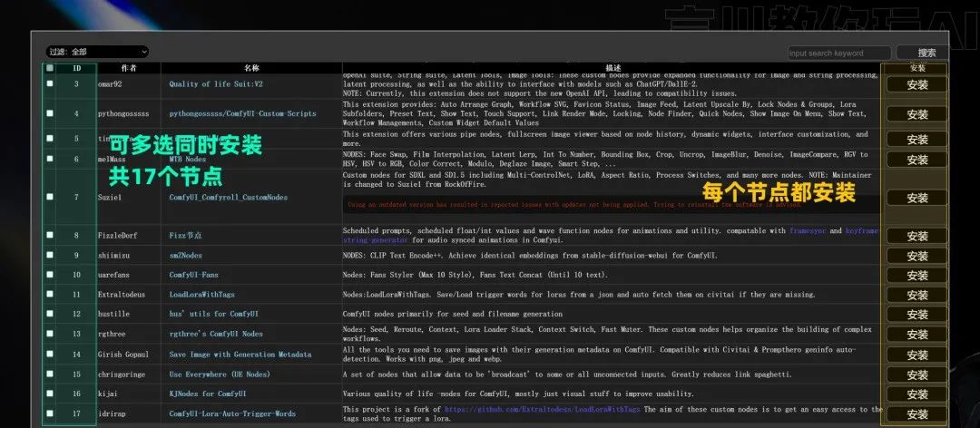The image size is (980, 428).
Task: Click the red outdated version warning text
Action: (574, 204)
